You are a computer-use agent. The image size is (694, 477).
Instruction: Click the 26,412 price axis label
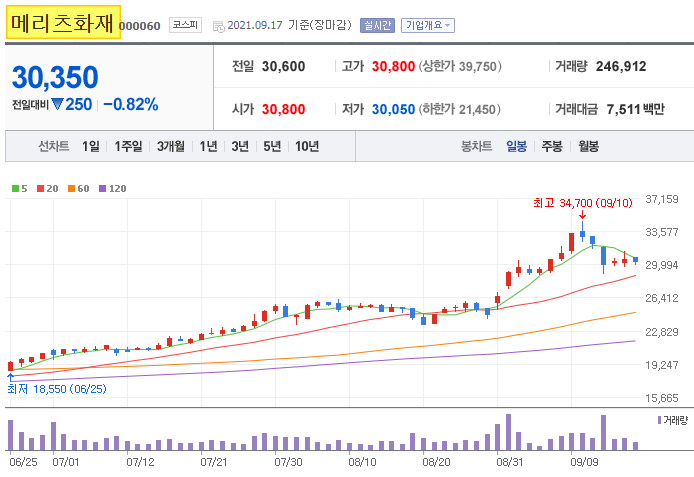coord(662,298)
